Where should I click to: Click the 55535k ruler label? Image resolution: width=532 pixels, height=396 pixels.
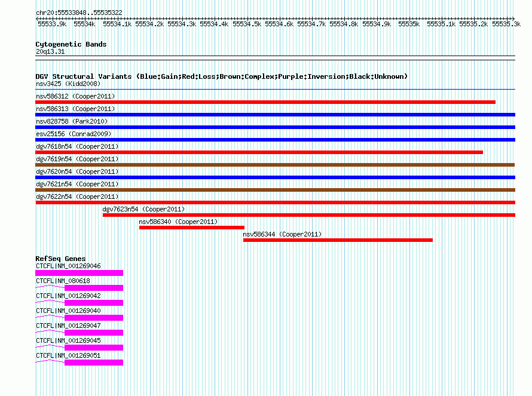point(408,24)
